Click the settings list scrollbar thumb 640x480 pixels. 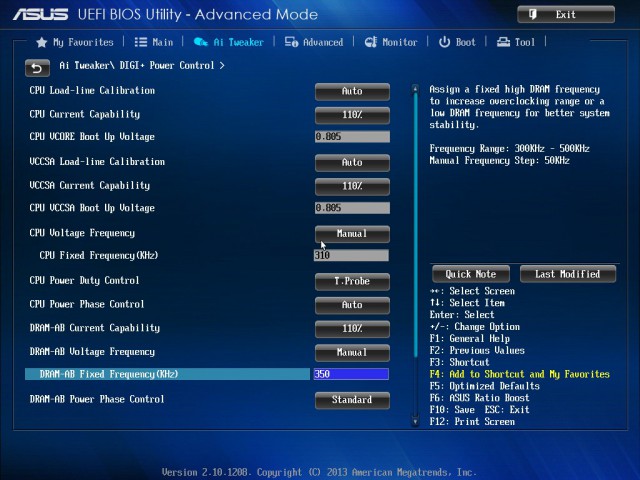pos(415,224)
